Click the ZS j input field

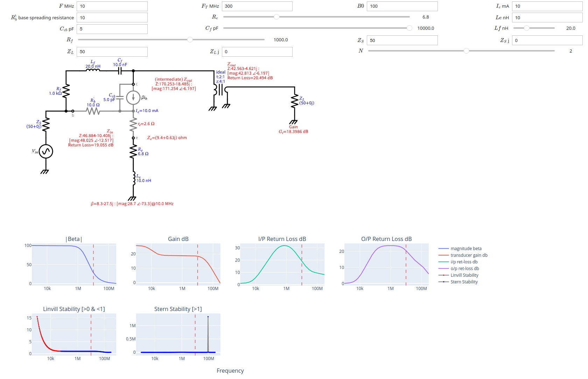coord(547,40)
